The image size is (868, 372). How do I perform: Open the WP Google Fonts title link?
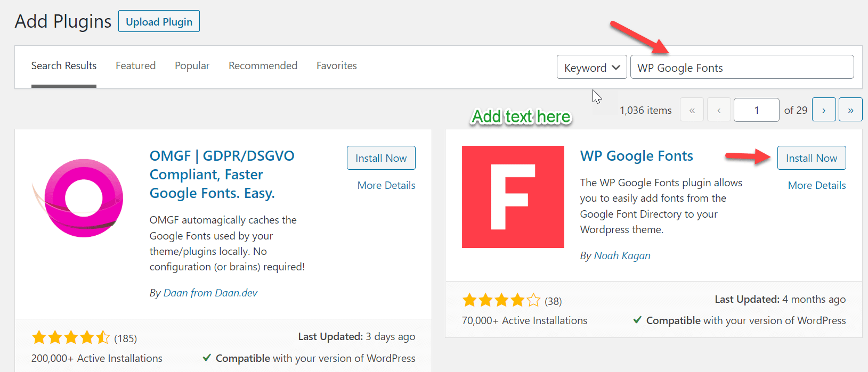click(636, 156)
